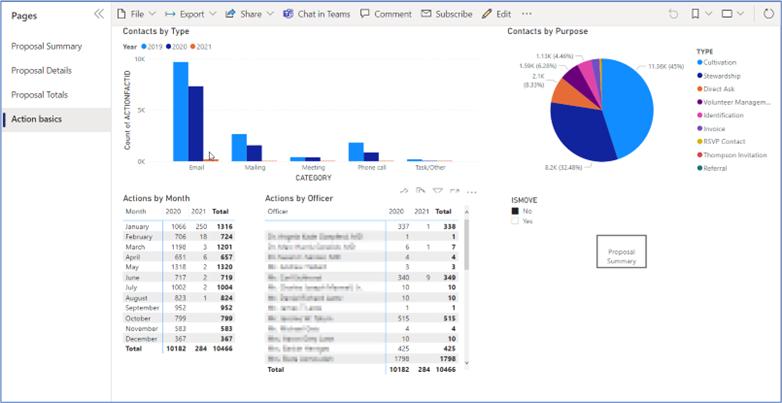The image size is (782, 403).
Task: Click the Edit pencil button
Action: coord(496,14)
